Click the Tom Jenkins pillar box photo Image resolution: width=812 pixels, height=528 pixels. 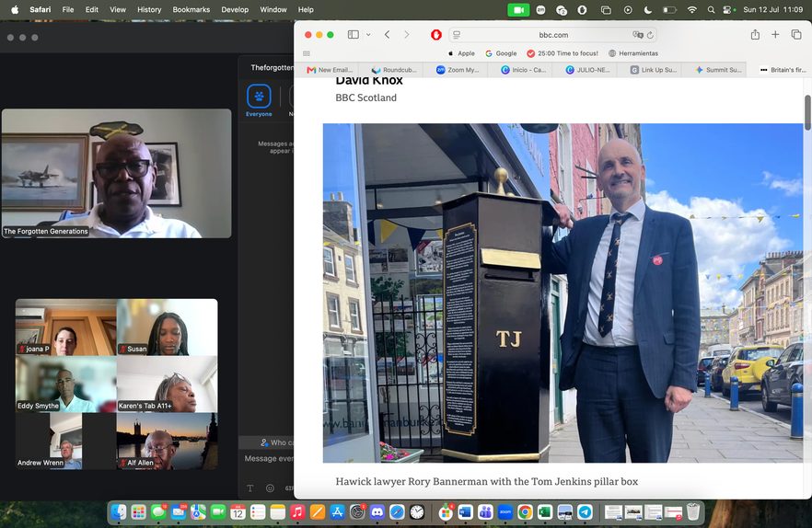pyautogui.click(x=563, y=293)
